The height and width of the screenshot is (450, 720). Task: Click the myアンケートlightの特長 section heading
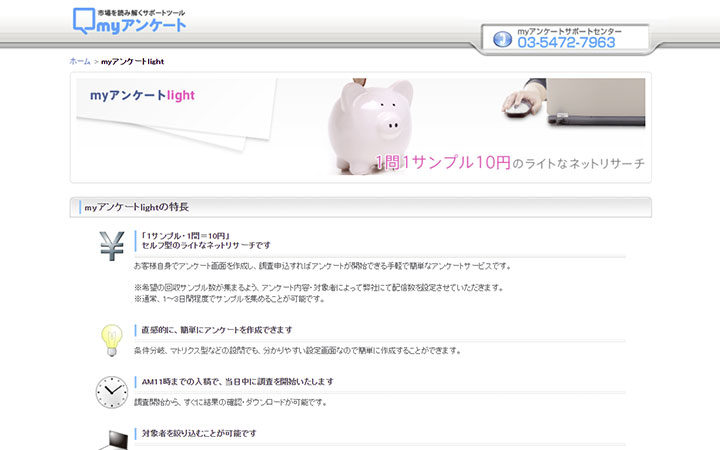click(136, 207)
